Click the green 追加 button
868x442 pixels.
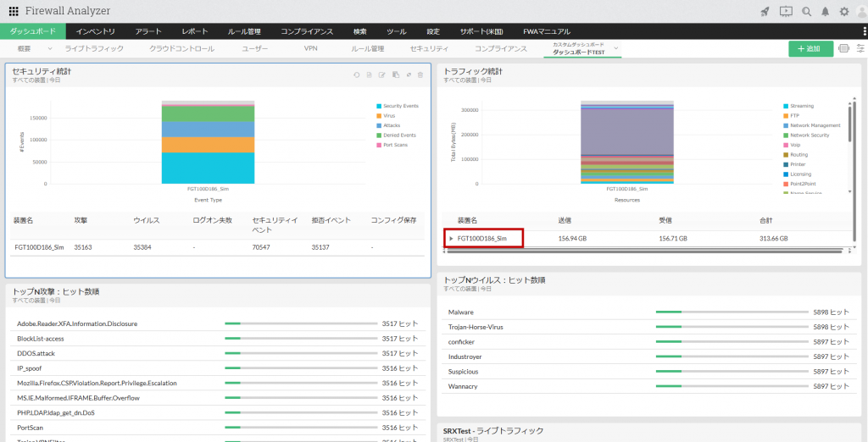click(810, 49)
